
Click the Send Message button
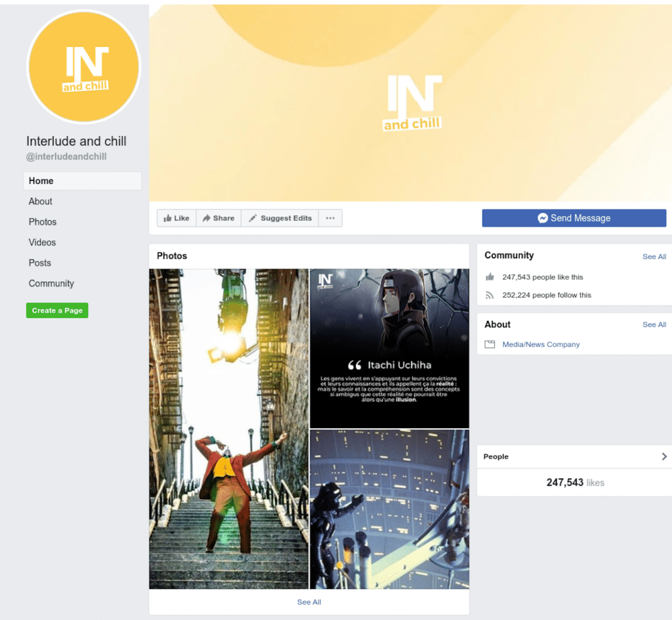point(574,218)
